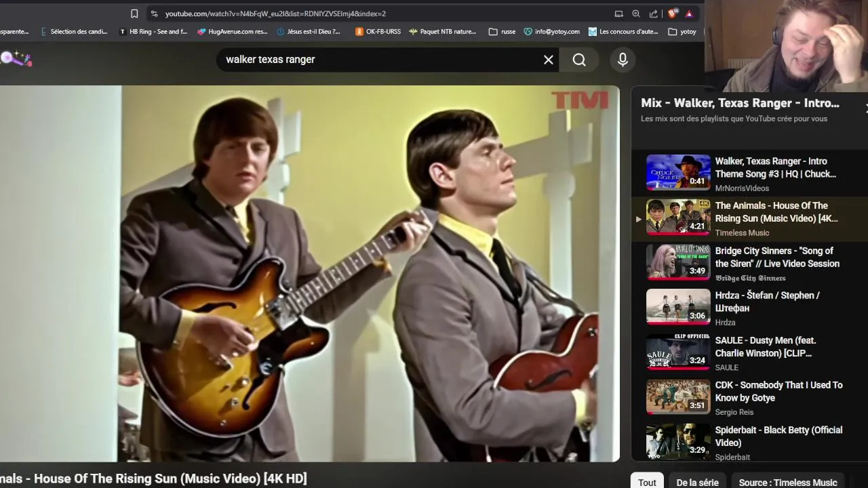Viewport: 868px width, 488px height.
Task: Open the 'Paquet NTB nature...' bookmark
Action: point(443,31)
